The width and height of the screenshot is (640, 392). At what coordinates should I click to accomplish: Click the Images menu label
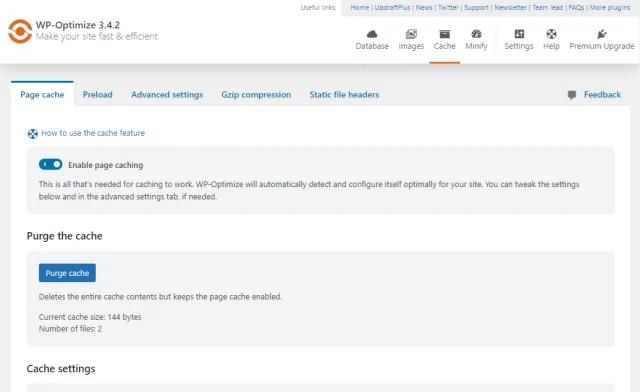[411, 46]
